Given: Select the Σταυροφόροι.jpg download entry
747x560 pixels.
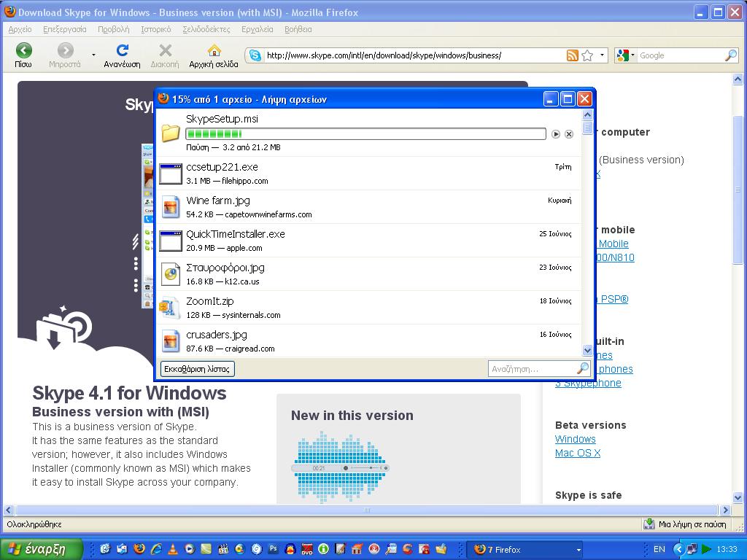Looking at the screenshot, I should tap(368, 274).
